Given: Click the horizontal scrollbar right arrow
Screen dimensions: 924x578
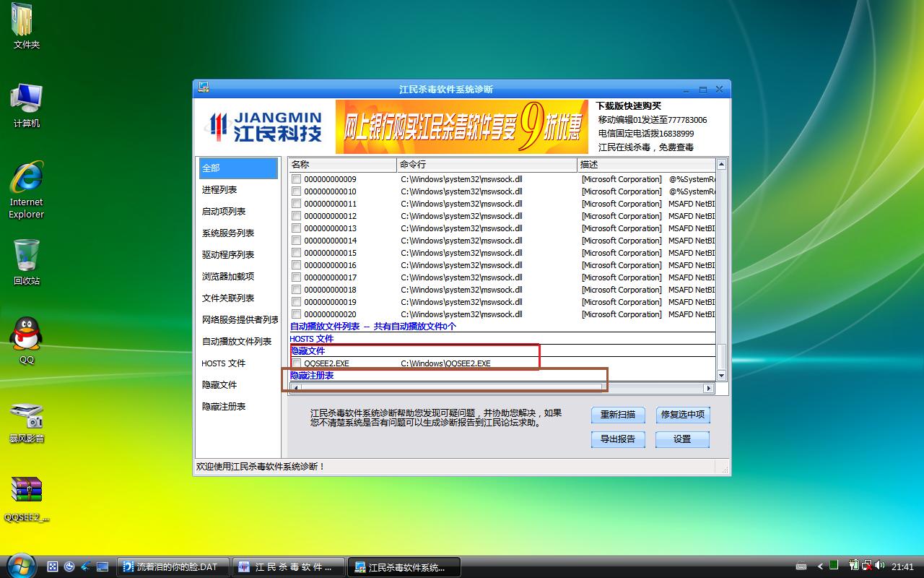Looking at the screenshot, I should [709, 388].
